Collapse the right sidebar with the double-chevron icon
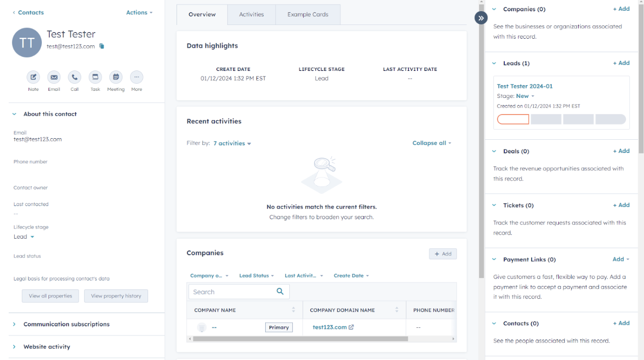This screenshot has height=360, width=644. point(480,18)
